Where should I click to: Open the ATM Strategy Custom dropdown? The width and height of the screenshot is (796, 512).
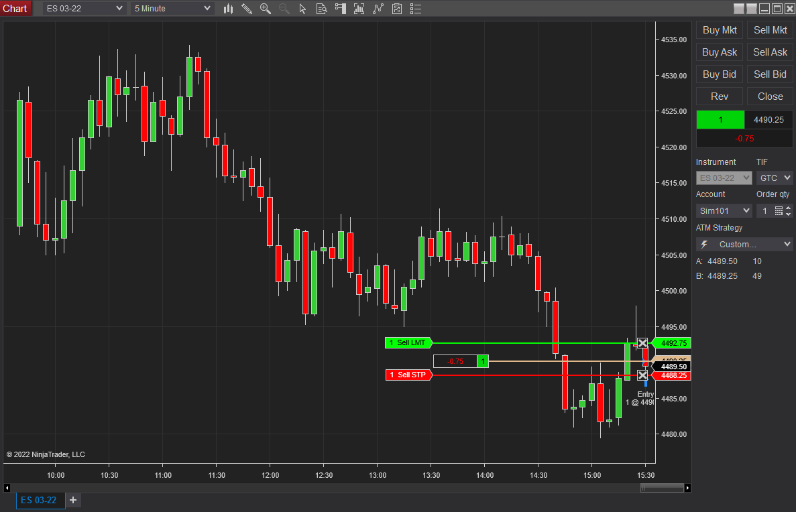click(744, 244)
